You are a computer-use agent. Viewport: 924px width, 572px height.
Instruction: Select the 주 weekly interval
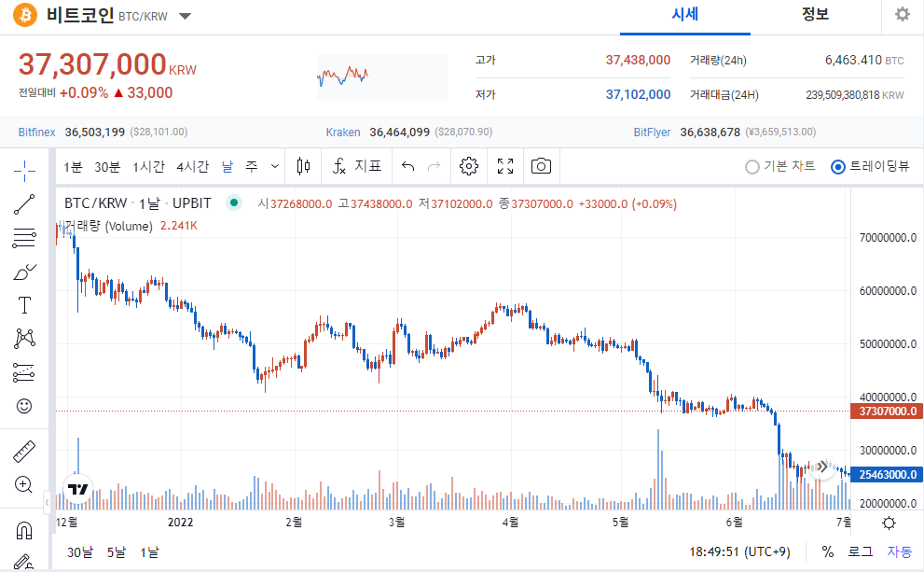252,167
